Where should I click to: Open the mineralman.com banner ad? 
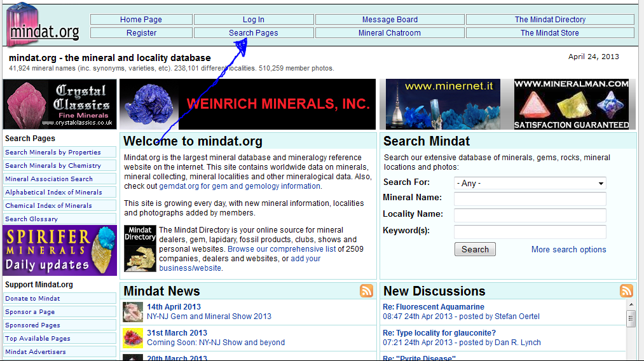point(571,104)
